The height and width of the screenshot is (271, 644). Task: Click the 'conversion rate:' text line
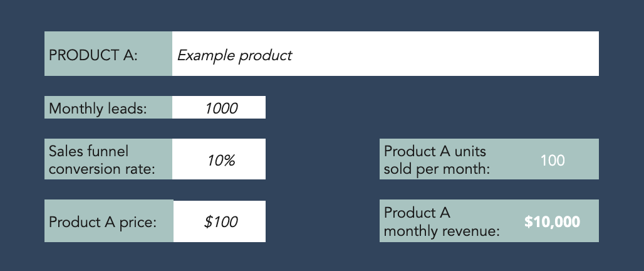[x=102, y=169]
